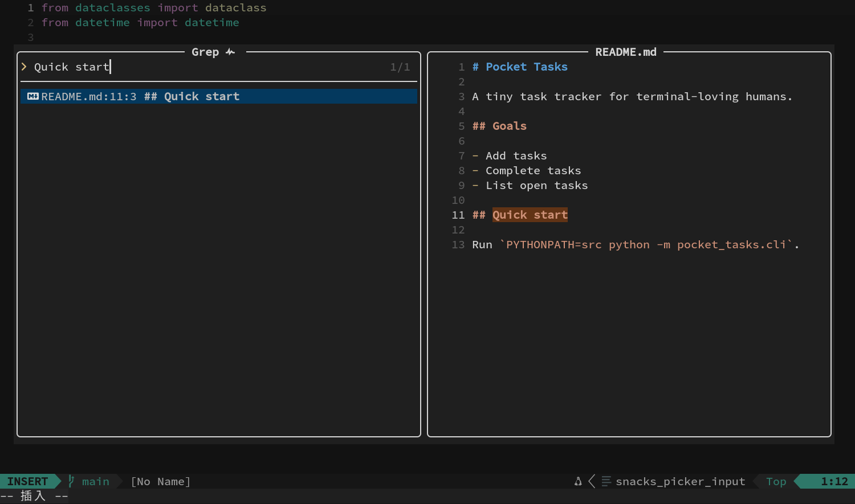Click the highlighted 'Quick start' match in preview
This screenshot has width=855, height=504.
(530, 215)
